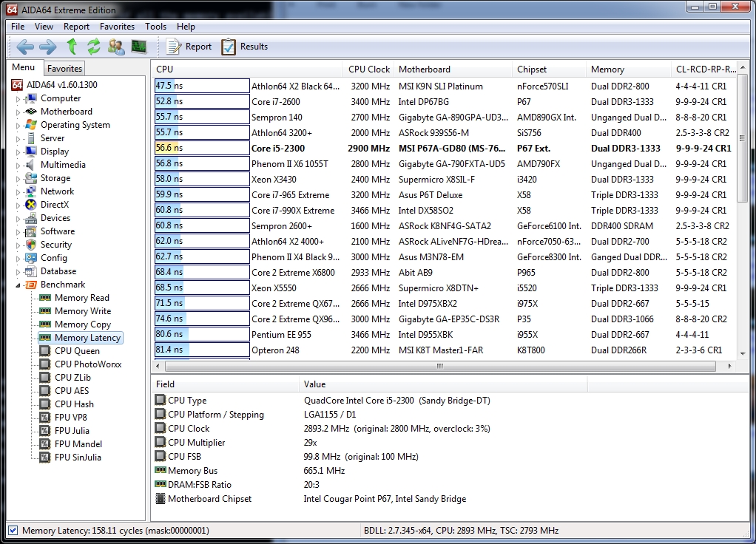Refresh using the green circular arrows icon

coord(93,47)
